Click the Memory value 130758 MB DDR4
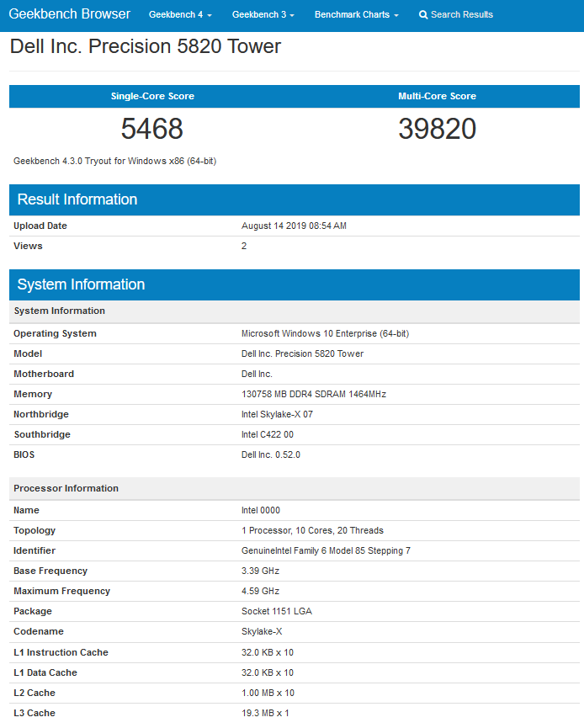This screenshot has height=728, width=584. (313, 394)
